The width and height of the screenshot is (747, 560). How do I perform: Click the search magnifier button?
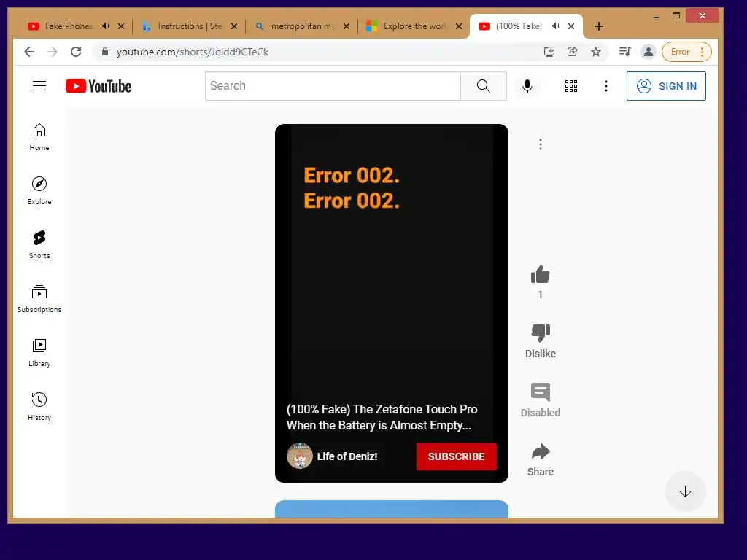(x=483, y=86)
